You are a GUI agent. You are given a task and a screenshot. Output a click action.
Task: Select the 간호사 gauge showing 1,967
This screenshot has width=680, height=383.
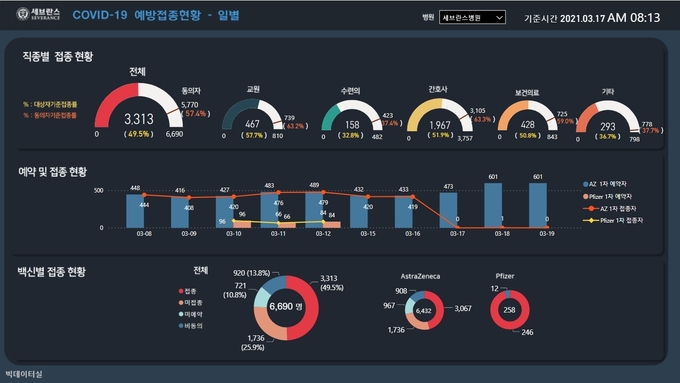[440, 115]
